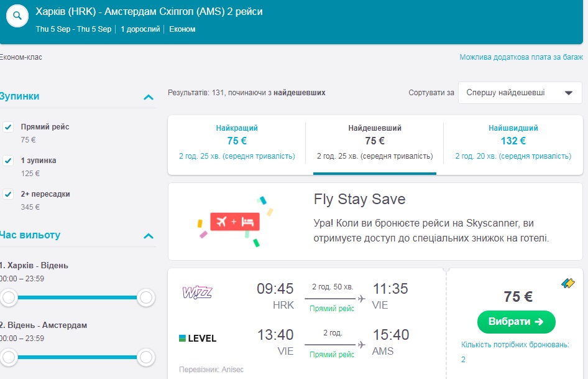The width and height of the screenshot is (588, 379).
Task: Open the Спершу найдешевші sort dropdown
Action: [x=520, y=93]
